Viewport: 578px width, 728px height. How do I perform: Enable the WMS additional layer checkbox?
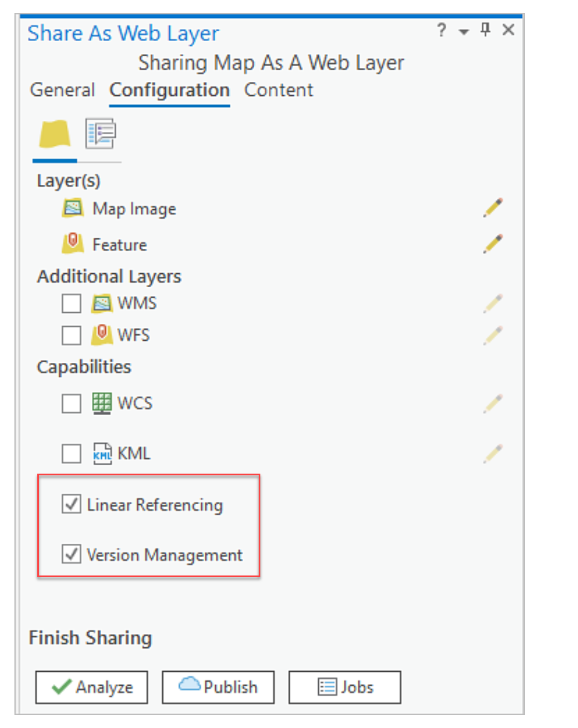coord(71,303)
